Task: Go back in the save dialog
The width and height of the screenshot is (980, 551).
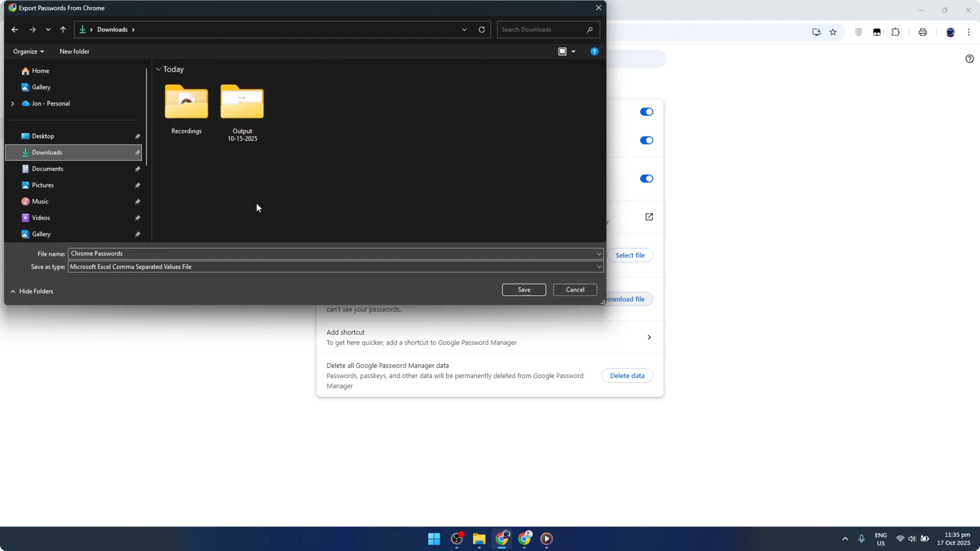Action: click(14, 30)
